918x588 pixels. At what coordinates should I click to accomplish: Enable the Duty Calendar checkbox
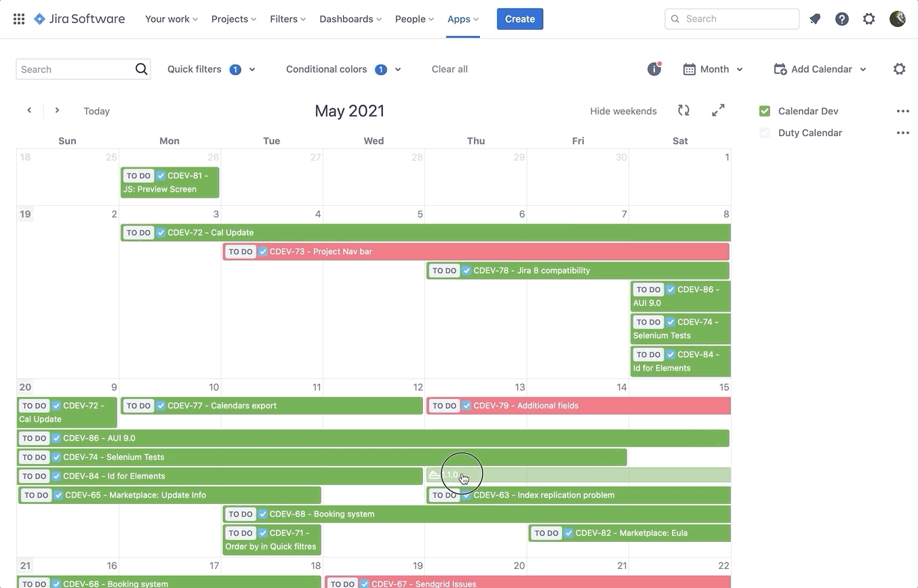pos(765,132)
